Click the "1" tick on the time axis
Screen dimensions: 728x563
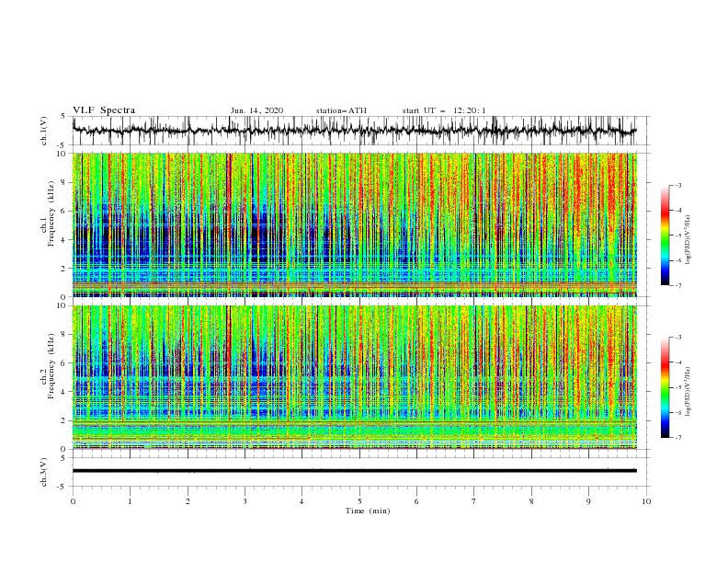point(130,501)
